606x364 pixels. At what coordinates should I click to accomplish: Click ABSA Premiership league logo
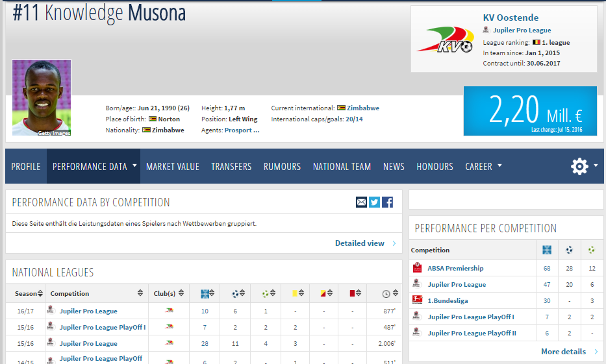pyautogui.click(x=417, y=268)
